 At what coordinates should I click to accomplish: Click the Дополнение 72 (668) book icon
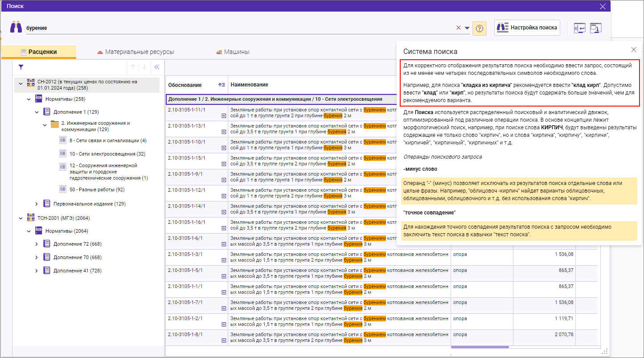coord(47,244)
